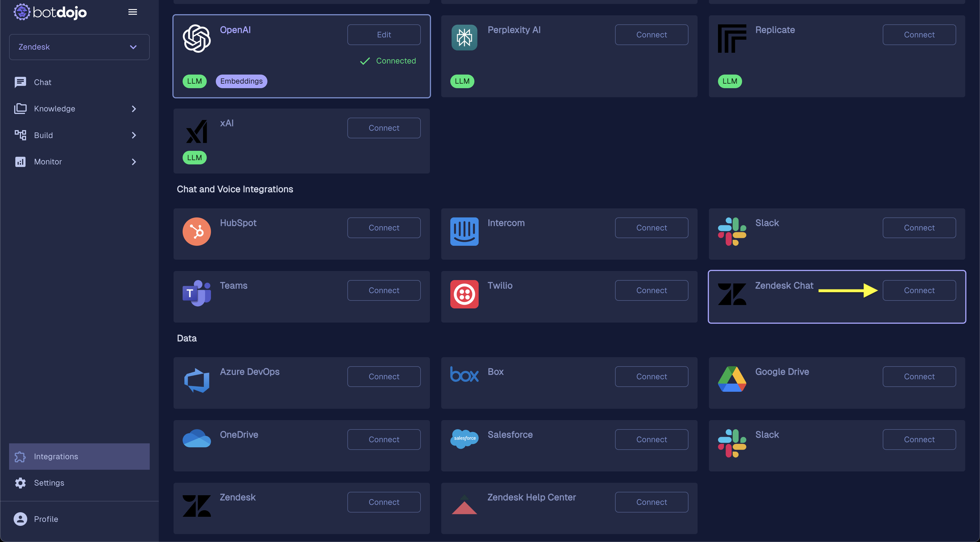Toggle the hamburger menu icon
The height and width of the screenshot is (542, 980).
point(132,12)
